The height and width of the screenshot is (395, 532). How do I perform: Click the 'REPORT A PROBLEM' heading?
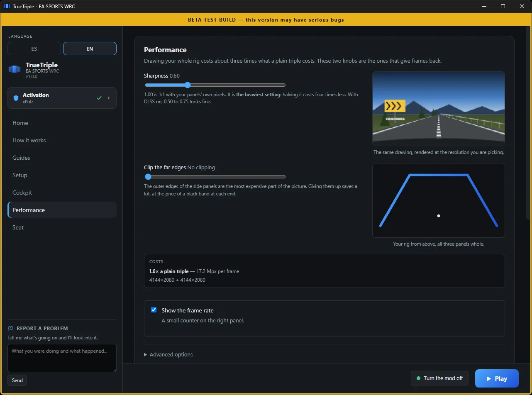tap(42, 328)
